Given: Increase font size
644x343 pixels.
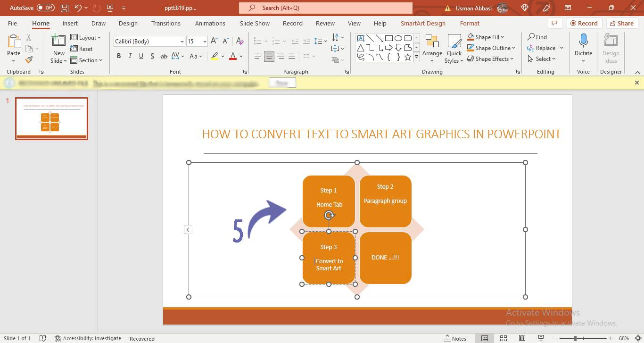Looking at the screenshot, I should 214,42.
